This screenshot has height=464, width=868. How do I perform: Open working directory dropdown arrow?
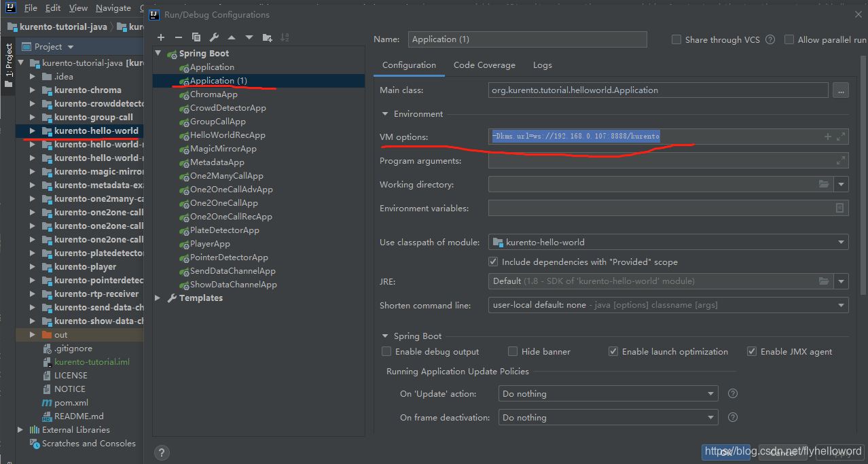[842, 184]
